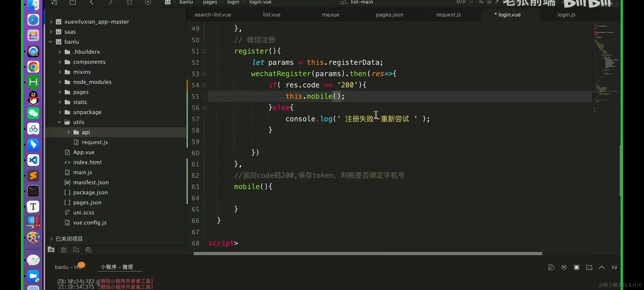Screen dimensions: 644x290
Task: Open manifest.json in file tree
Action: 91,182
